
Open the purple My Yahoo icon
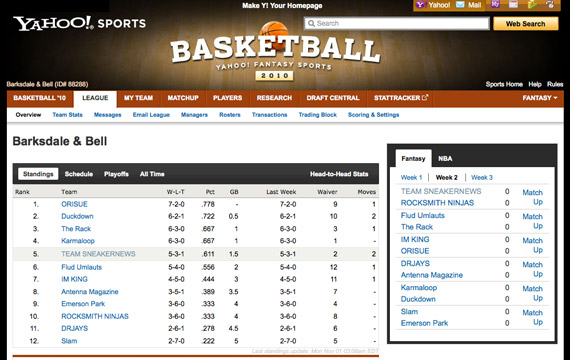(x=495, y=4)
